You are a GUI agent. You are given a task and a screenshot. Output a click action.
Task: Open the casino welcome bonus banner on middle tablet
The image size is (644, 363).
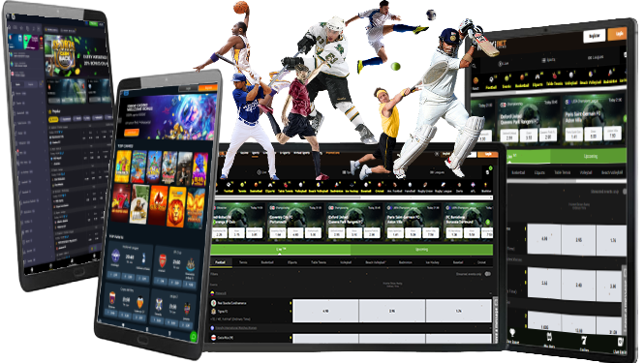(x=168, y=116)
